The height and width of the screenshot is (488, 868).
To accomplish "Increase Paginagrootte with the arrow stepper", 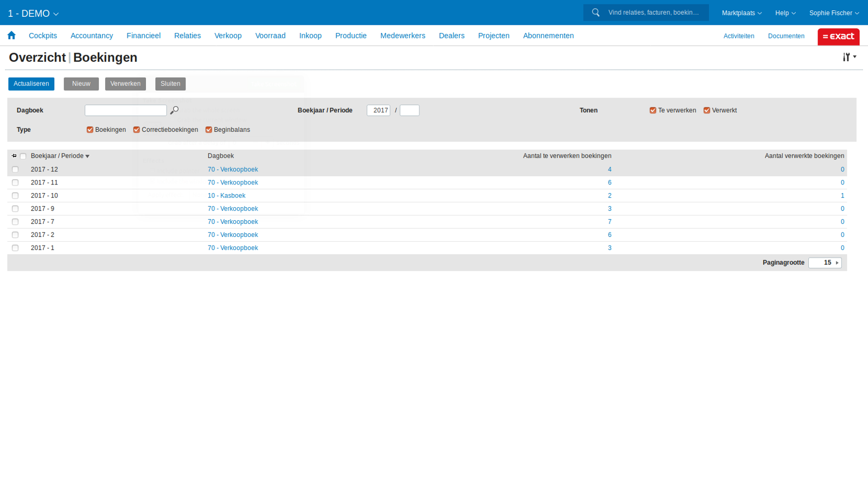I will pyautogui.click(x=837, y=262).
